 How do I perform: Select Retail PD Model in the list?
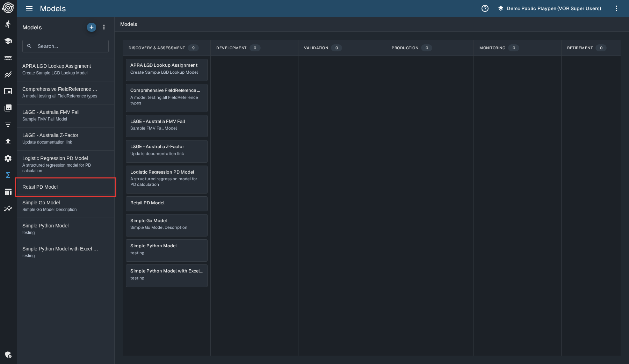pos(65,187)
